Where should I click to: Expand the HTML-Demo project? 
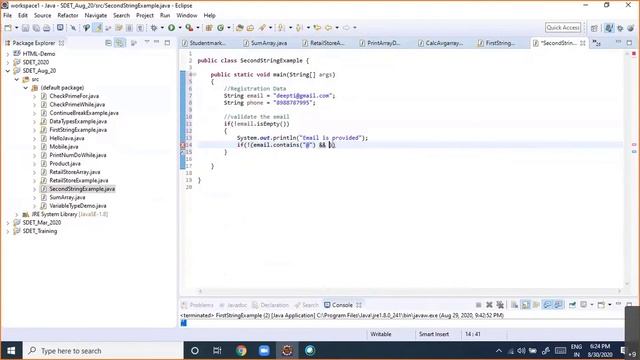click(8, 54)
